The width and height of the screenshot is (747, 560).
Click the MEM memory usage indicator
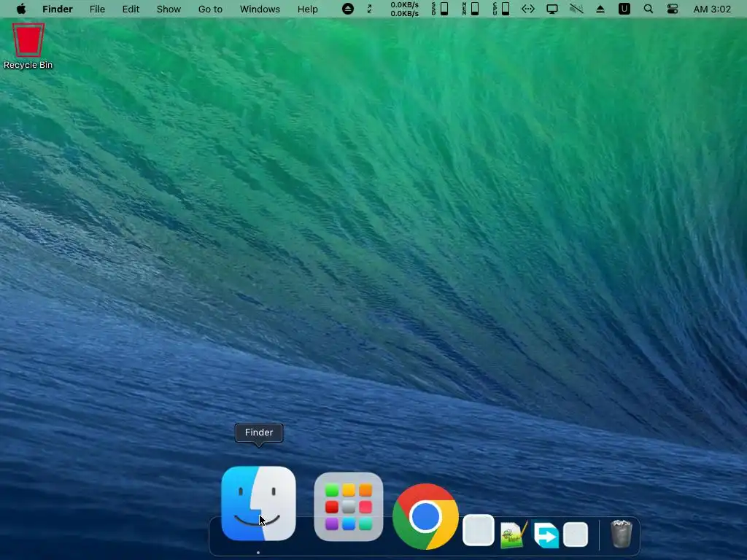[x=471, y=9]
